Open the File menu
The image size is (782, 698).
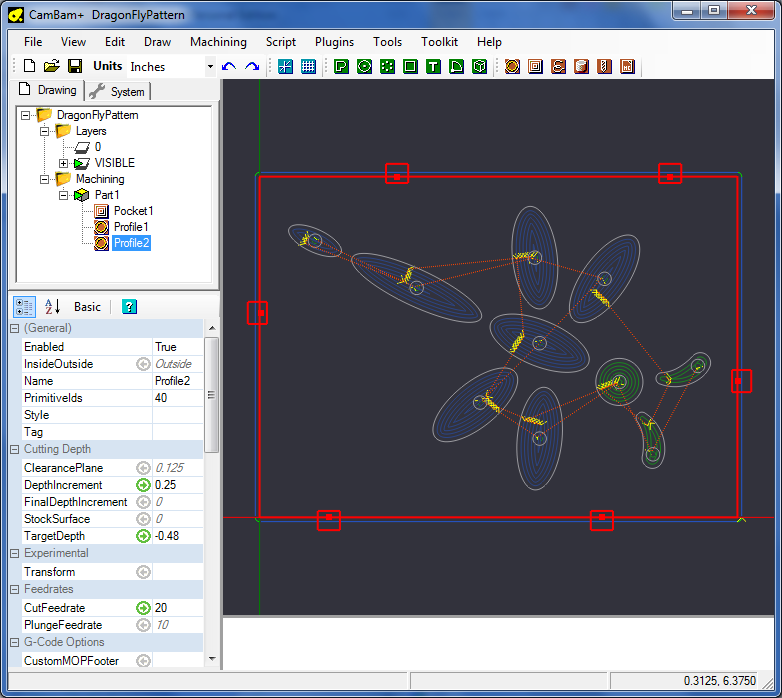point(33,42)
